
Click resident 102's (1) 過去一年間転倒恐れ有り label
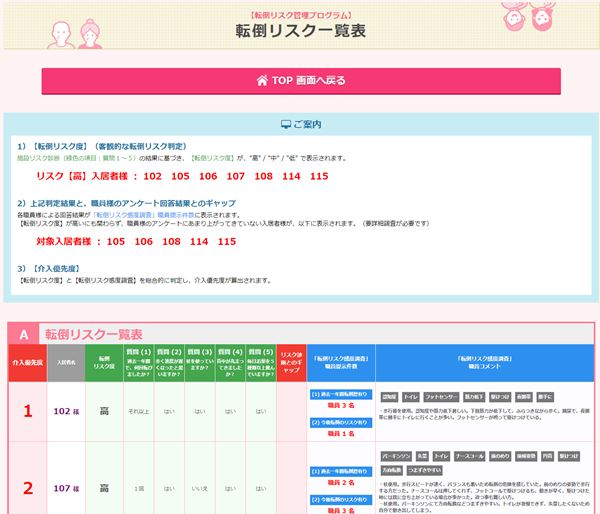(342, 394)
